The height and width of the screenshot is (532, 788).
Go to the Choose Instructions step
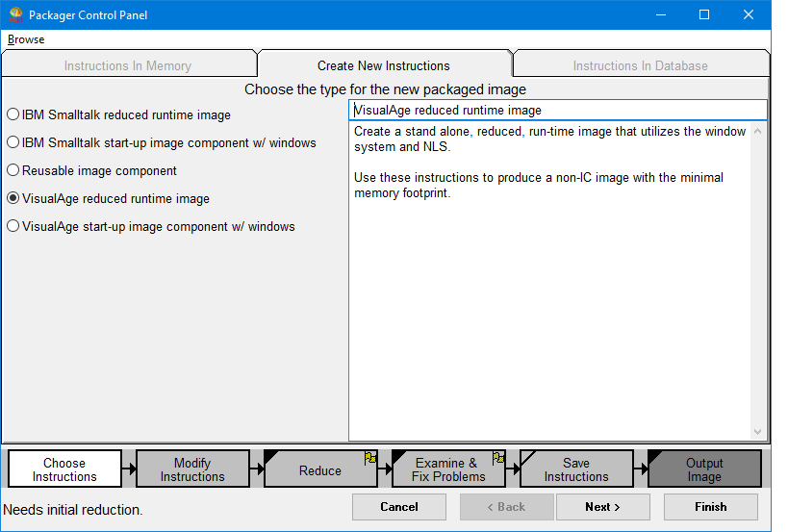(64, 469)
